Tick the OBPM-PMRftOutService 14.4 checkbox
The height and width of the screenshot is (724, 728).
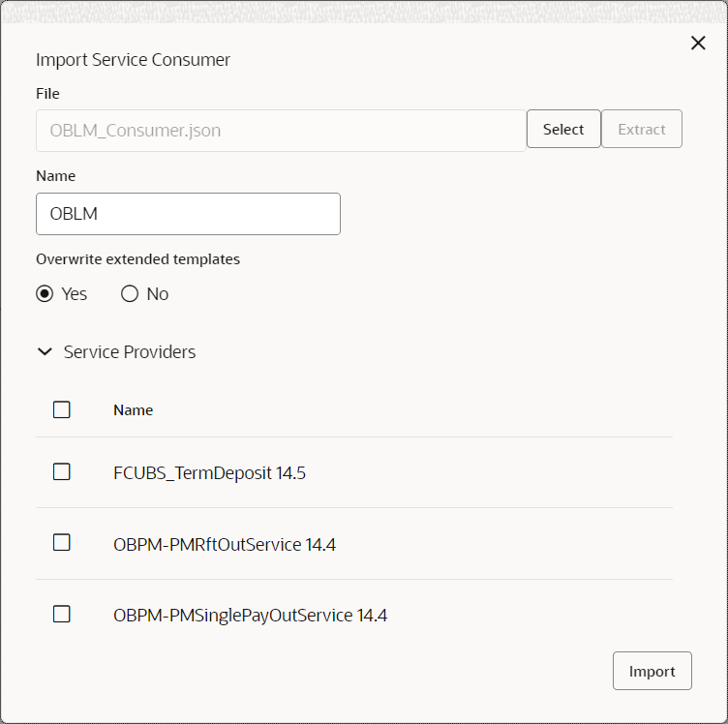[x=62, y=543]
